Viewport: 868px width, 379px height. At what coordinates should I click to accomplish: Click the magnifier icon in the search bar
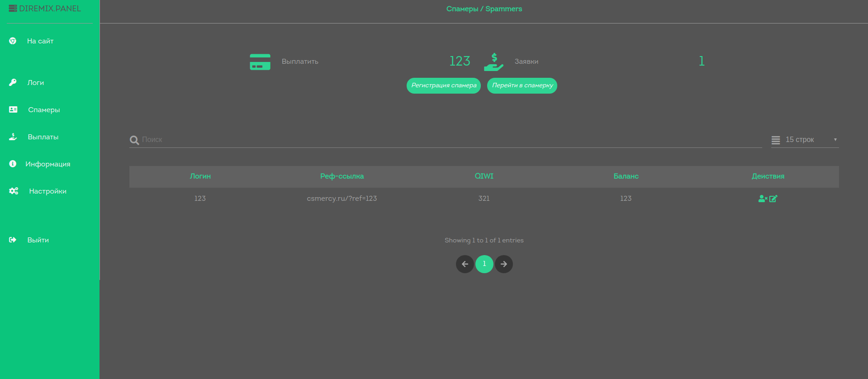[x=134, y=140]
